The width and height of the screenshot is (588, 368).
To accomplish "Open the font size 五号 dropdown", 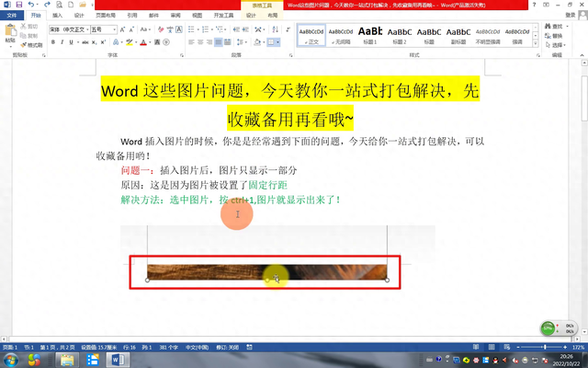I will tap(114, 29).
